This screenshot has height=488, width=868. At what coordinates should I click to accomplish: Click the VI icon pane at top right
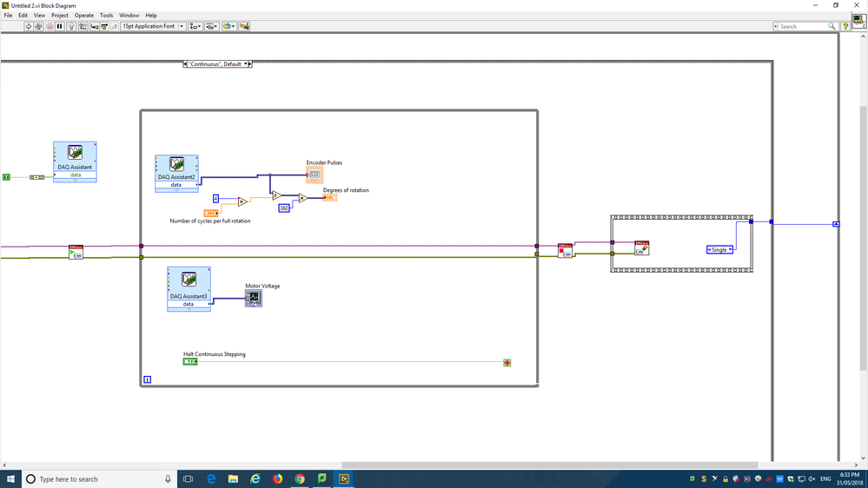click(858, 22)
